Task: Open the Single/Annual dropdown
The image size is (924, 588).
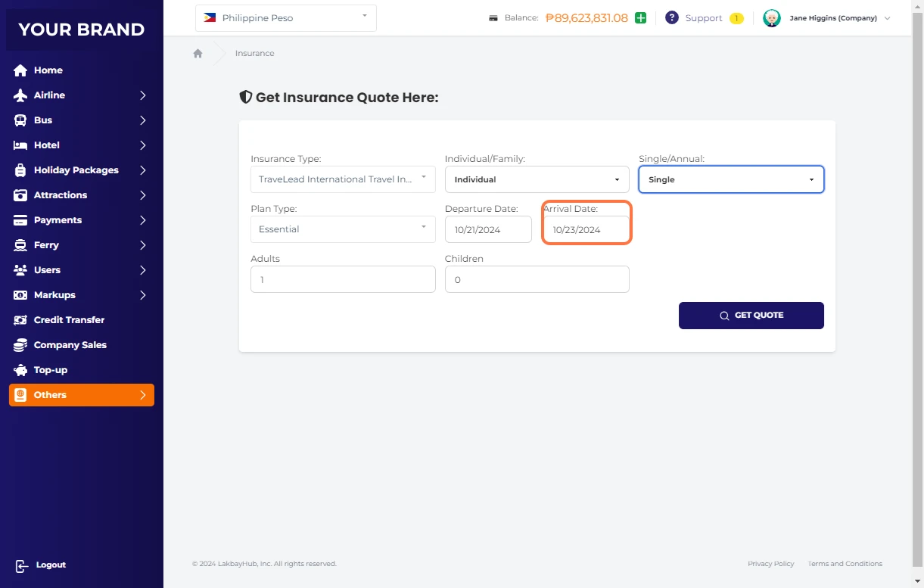Action: (731, 179)
